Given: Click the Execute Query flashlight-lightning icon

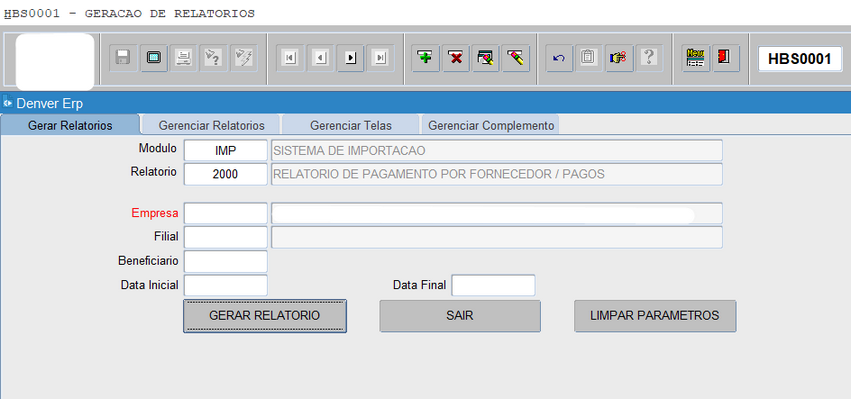Looking at the screenshot, I should coord(244,58).
